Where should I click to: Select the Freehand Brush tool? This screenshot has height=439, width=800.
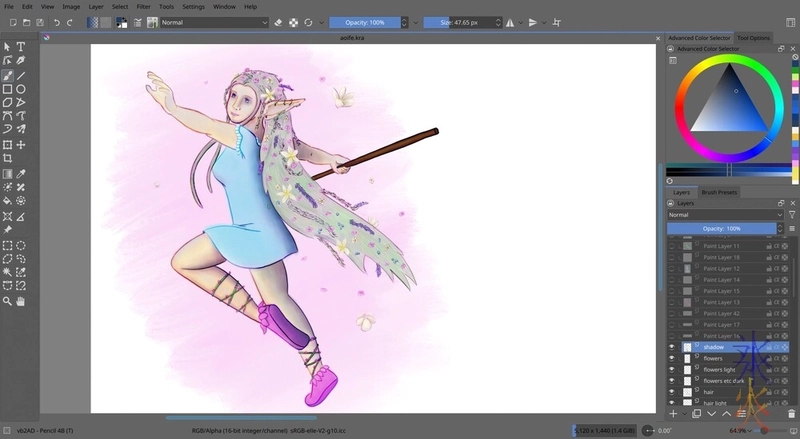click(x=8, y=75)
